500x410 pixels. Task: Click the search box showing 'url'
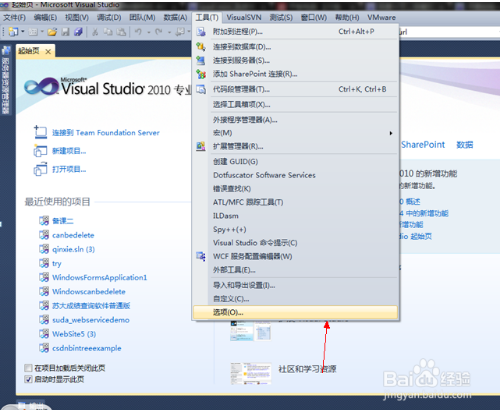pyautogui.click(x=448, y=32)
